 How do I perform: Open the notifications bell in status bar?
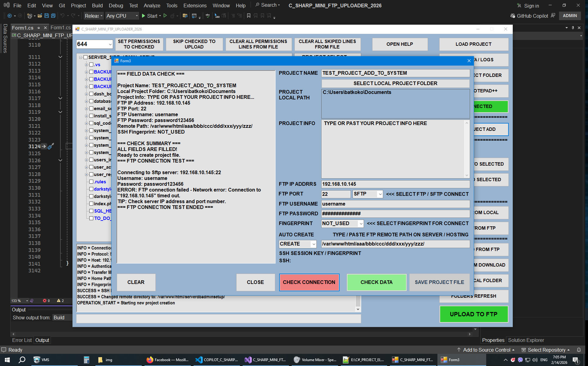point(579,350)
